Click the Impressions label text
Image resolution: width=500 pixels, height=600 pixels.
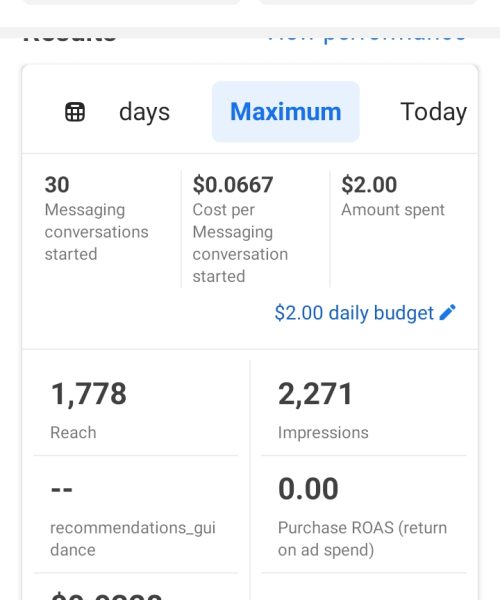point(323,433)
